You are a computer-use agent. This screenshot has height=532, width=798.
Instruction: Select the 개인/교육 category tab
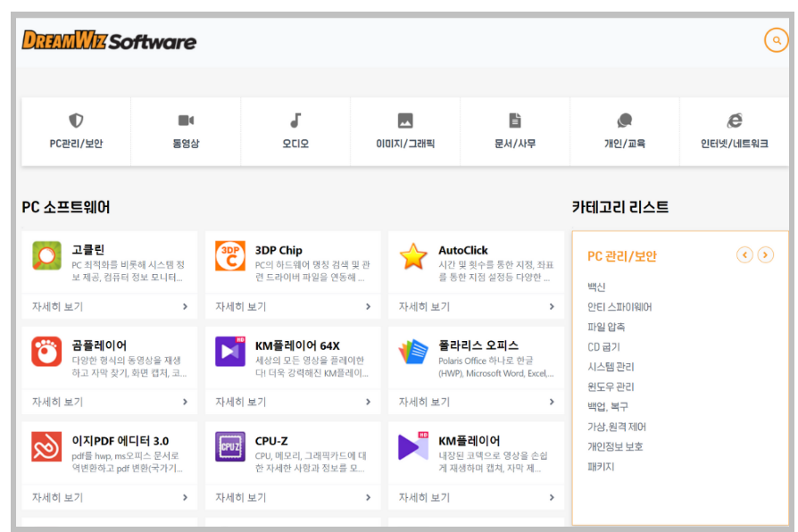click(625, 132)
